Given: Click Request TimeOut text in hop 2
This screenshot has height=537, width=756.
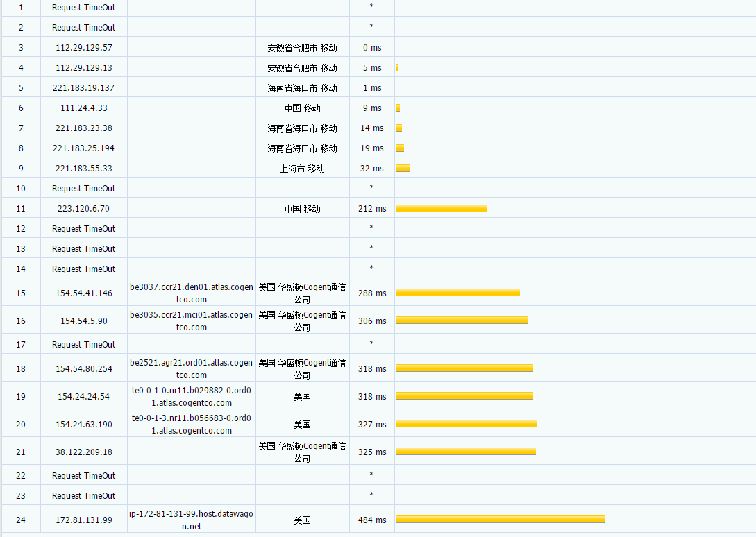Looking at the screenshot, I should 84,28.
